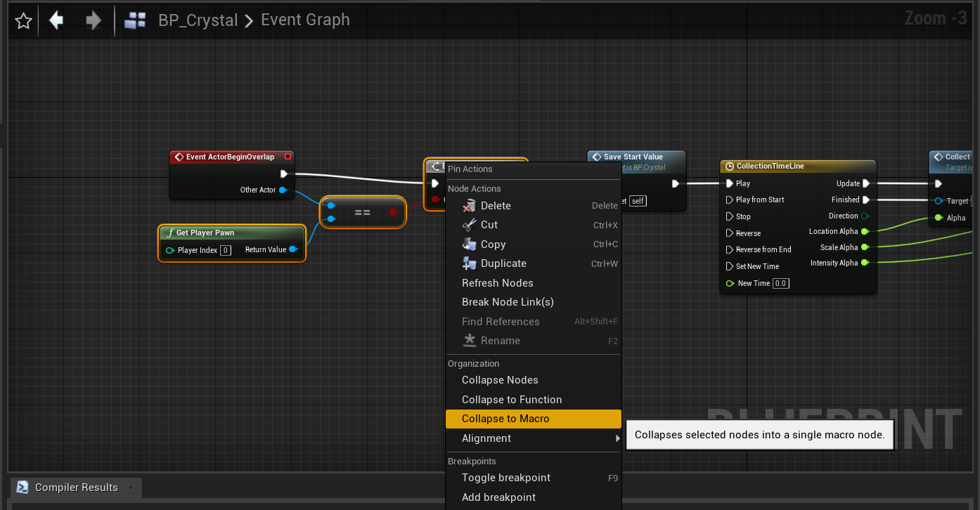This screenshot has height=510, width=980.
Task: Expand the Alignment submenu
Action: point(534,438)
